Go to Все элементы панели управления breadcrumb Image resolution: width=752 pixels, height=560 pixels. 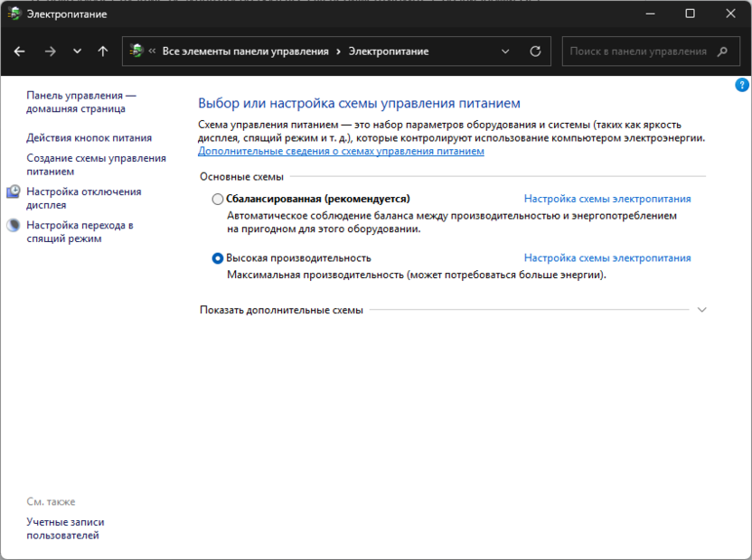245,51
